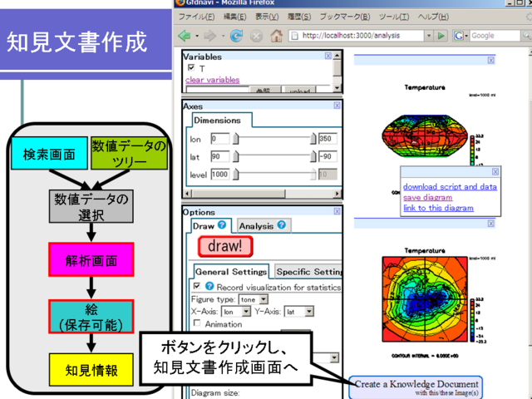Viewport: 532px width, 399px height.
Task: Click Create a Knowledge Document button
Action: click(x=416, y=387)
